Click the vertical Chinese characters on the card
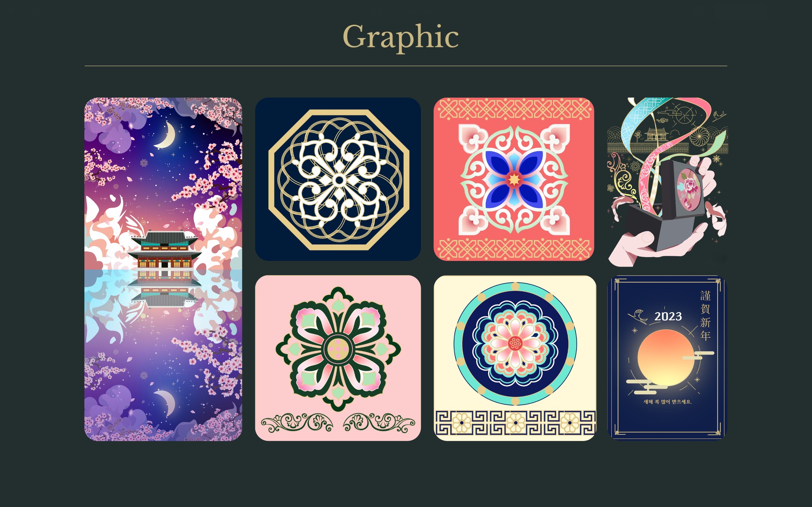Screen dimensions: 812x507 705,315
